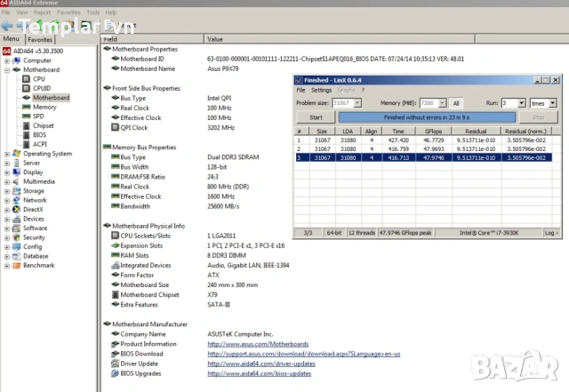Open the Problem size dropdown in LinX

357,103
